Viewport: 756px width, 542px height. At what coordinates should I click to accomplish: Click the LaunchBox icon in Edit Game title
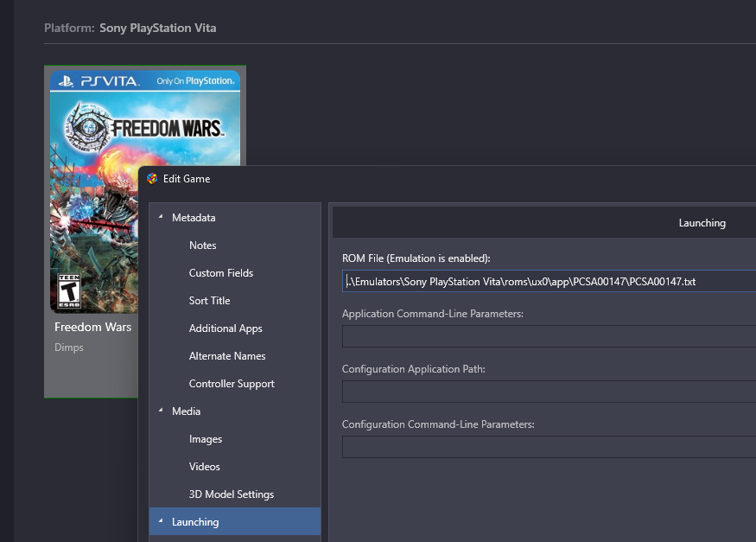[152, 179]
